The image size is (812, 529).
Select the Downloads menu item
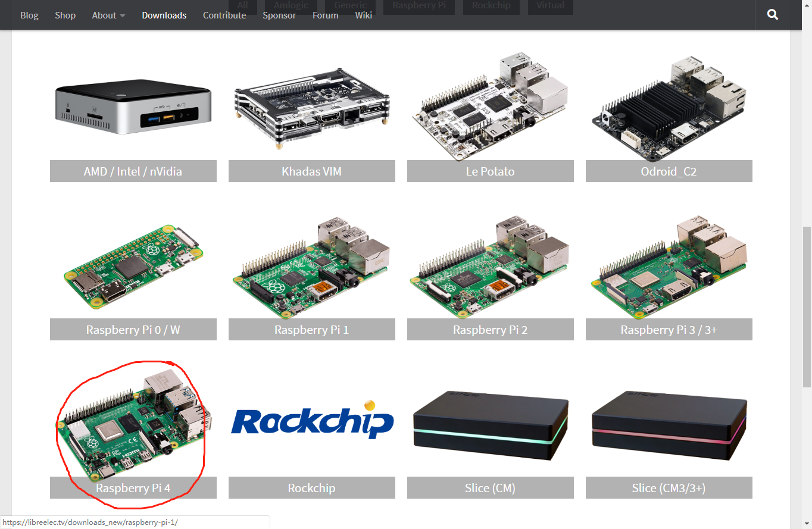click(x=164, y=15)
